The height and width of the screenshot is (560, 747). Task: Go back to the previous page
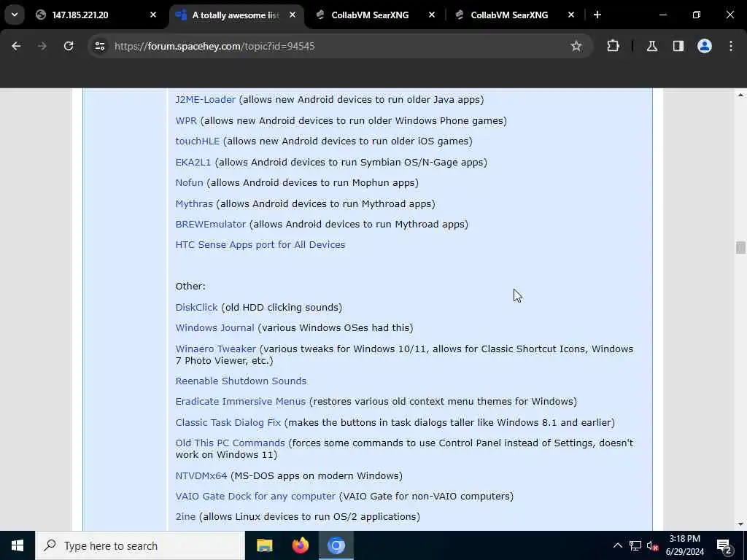16,46
